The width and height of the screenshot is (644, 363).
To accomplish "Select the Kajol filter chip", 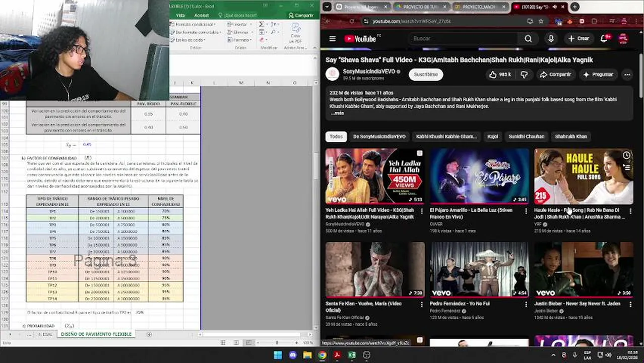I will (492, 137).
